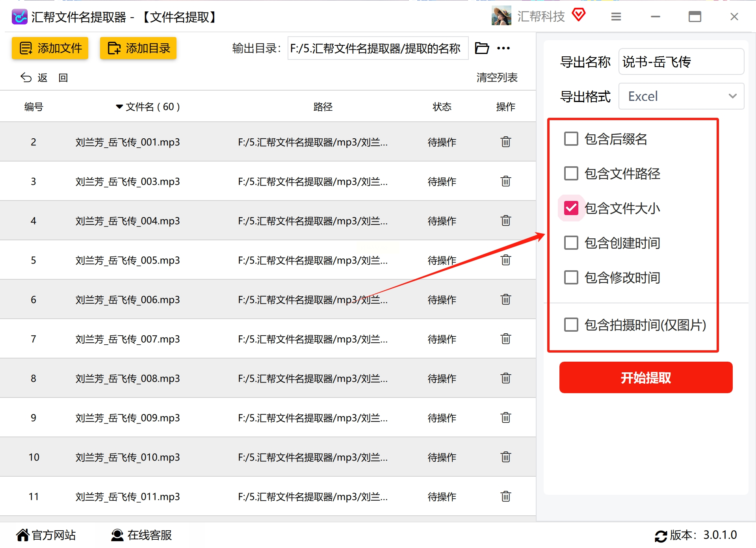Image resolution: width=756 pixels, height=548 pixels.
Task: Open the 导出格式 Excel dropdown
Action: tap(681, 96)
